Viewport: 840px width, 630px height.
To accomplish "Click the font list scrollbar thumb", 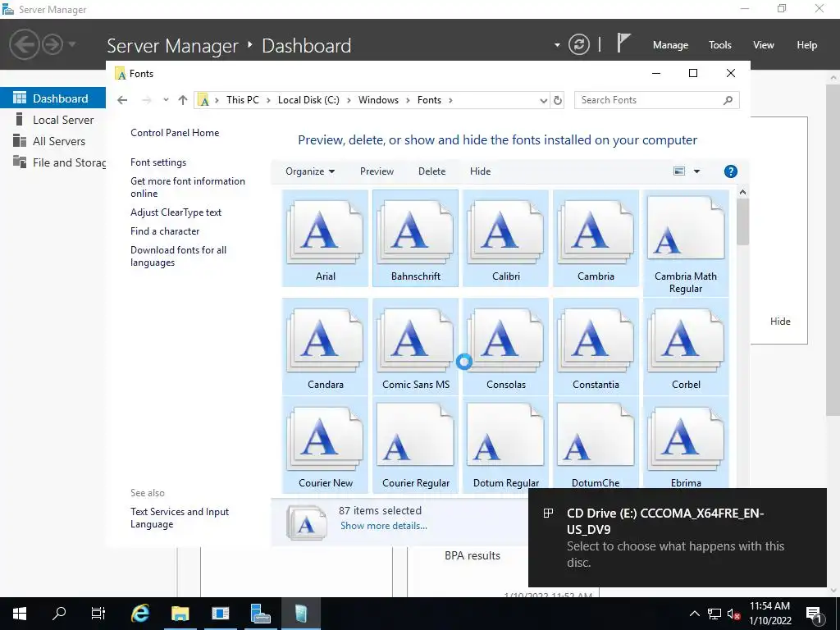I will [742, 221].
